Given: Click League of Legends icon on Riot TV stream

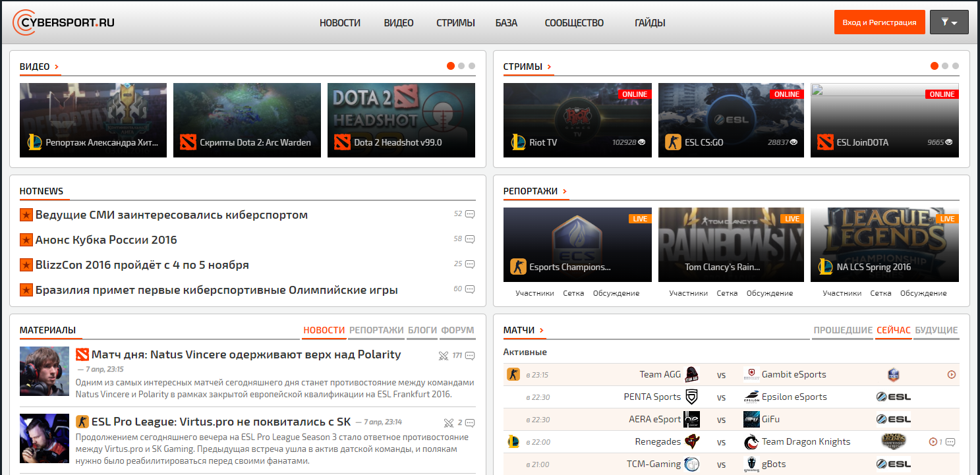Looking at the screenshot, I should [518, 142].
